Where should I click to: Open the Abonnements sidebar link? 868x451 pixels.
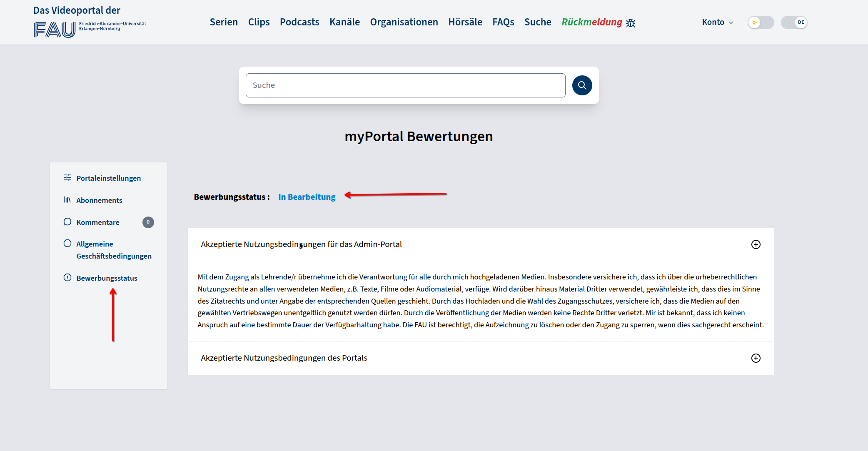tap(99, 200)
